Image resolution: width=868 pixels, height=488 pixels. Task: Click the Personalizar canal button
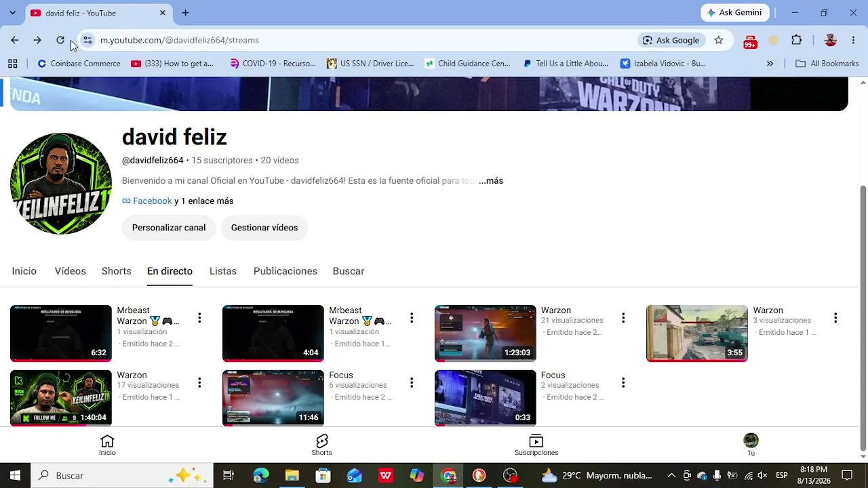[169, 228]
